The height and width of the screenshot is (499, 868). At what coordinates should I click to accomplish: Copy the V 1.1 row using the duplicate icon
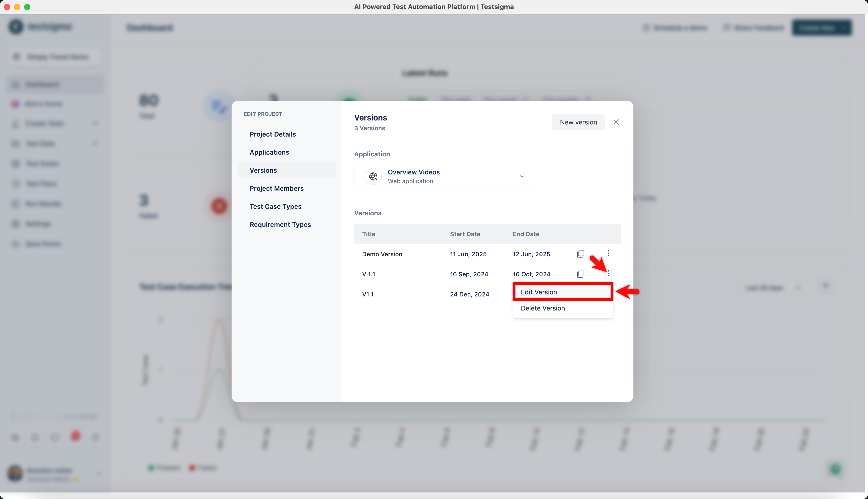(x=580, y=274)
